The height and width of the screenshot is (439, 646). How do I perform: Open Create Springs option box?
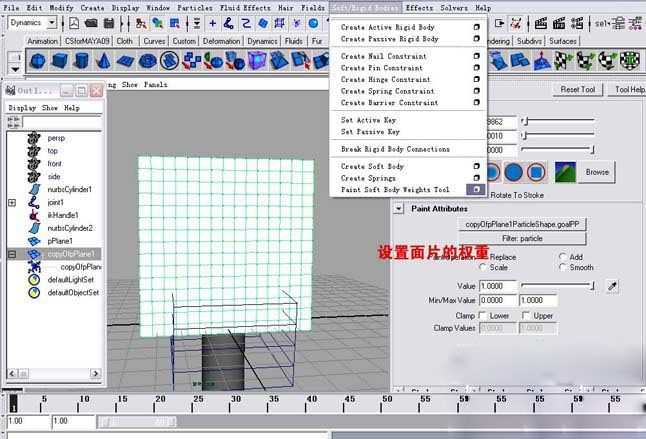point(476,178)
